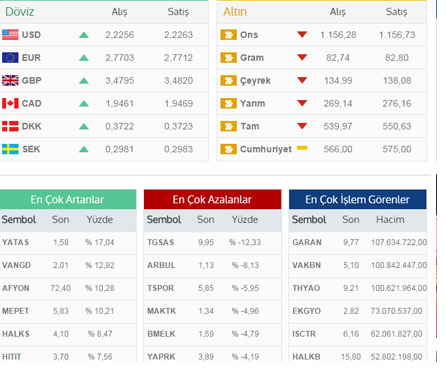The width and height of the screenshot is (446, 370).
Task: Click the GARAN stock symbol
Action: 307,242
